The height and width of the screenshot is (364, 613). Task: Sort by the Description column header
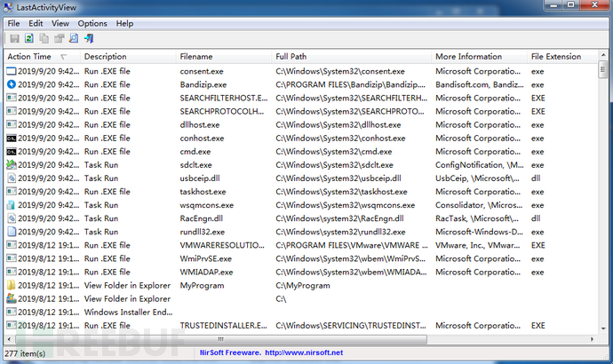(128, 57)
